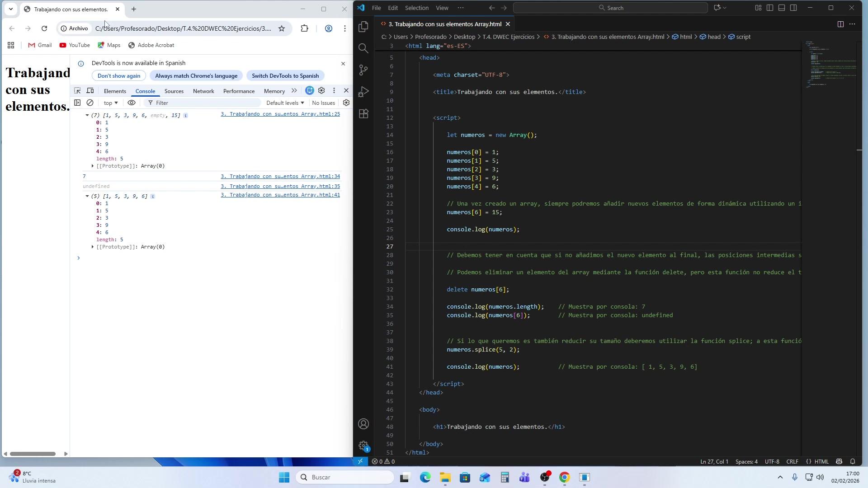This screenshot has width=868, height=488.
Task: Toggle the VS Code bottom panel
Action: tap(782, 8)
